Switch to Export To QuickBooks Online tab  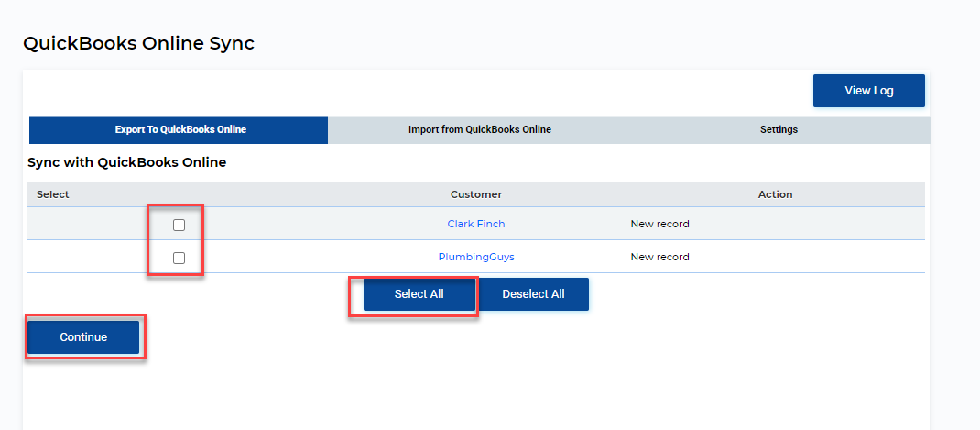click(179, 130)
